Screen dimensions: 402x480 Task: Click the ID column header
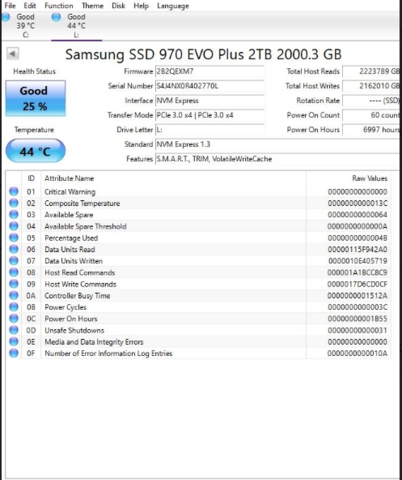point(31,178)
